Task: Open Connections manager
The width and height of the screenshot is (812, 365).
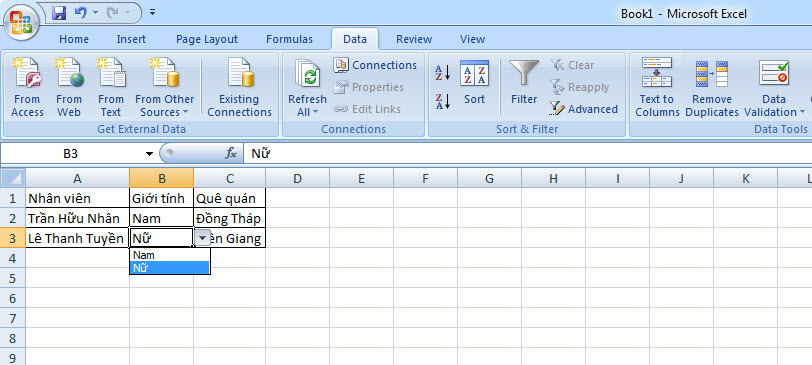Action: tap(375, 65)
